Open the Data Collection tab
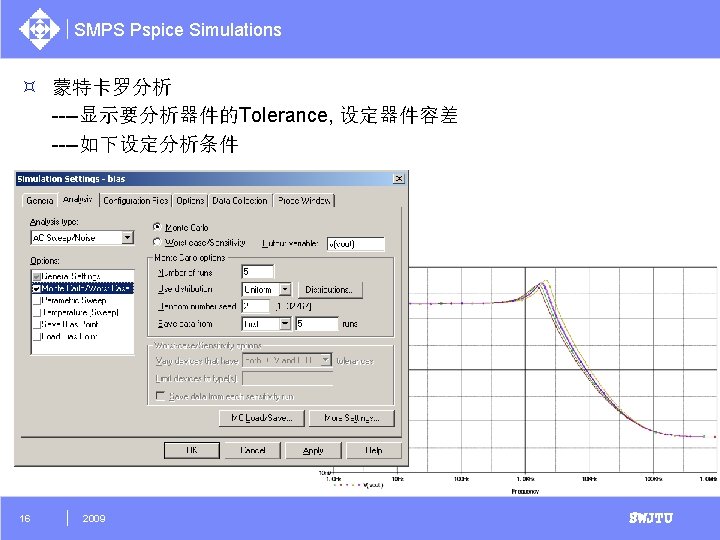Screen dimensions: 720x540 point(240,201)
